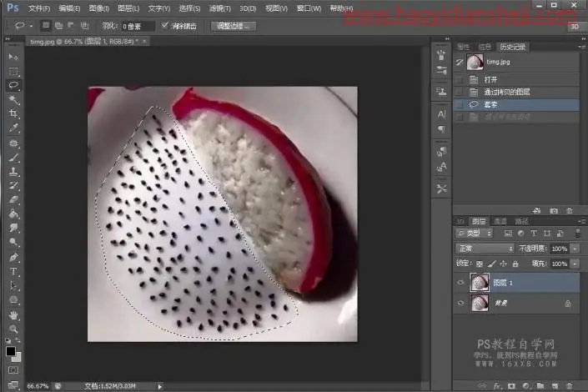Open Lasso tool preset picker arrow
The image size is (588, 392).
pyautogui.click(x=31, y=26)
